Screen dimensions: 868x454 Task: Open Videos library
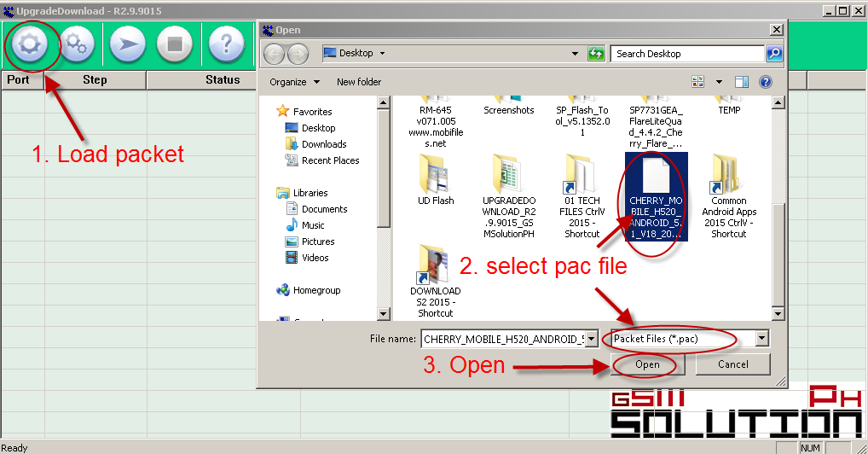[x=307, y=258]
